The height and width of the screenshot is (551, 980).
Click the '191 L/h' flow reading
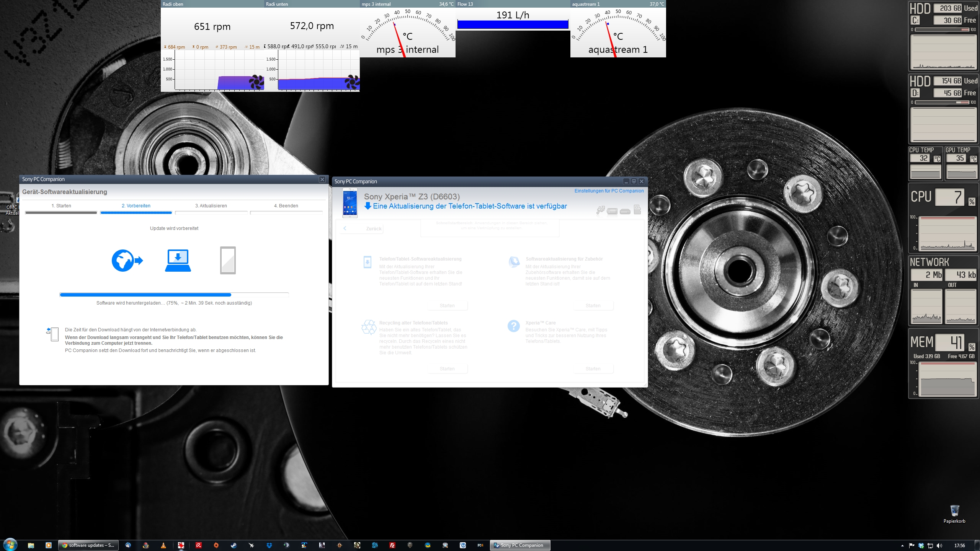pos(513,15)
